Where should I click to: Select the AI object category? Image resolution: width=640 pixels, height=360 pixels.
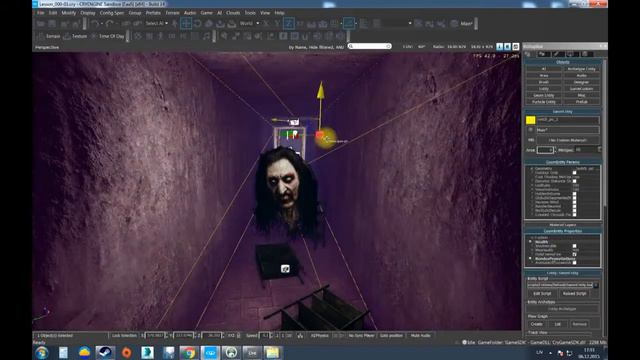(544, 69)
